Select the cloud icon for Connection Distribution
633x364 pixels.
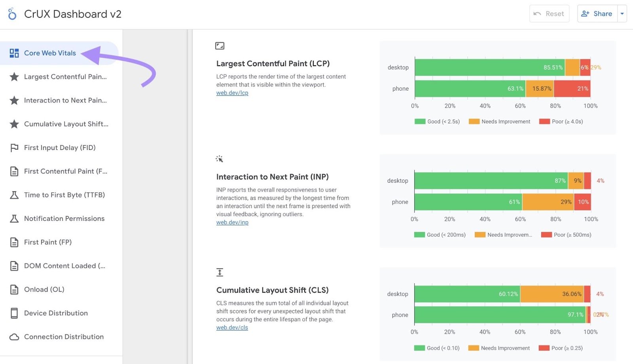point(14,337)
